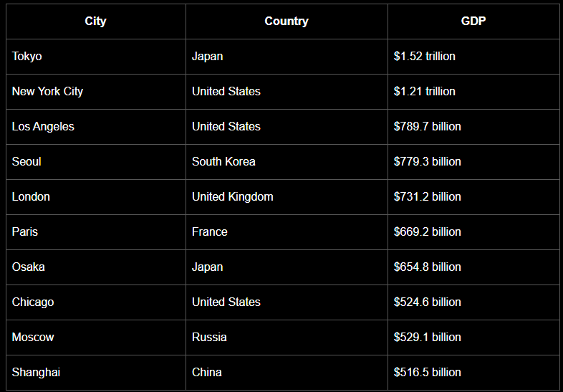Screen dimensions: 563x392
Task: Select the Tokyo cell
Action: pyautogui.click(x=27, y=57)
